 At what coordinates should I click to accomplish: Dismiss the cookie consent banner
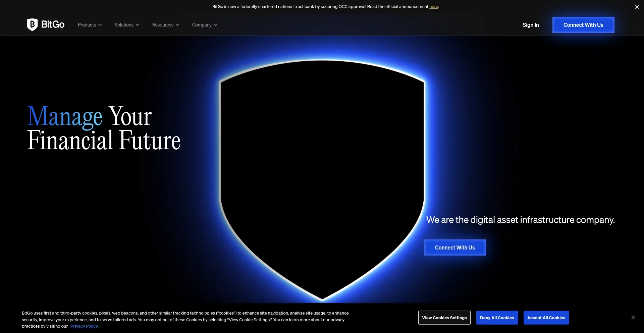[x=633, y=317]
